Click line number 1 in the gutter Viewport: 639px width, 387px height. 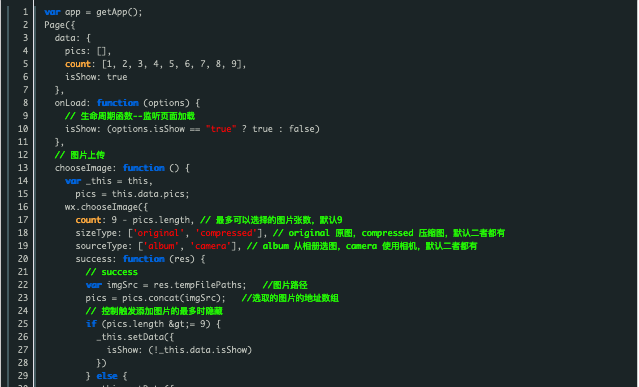point(25,12)
